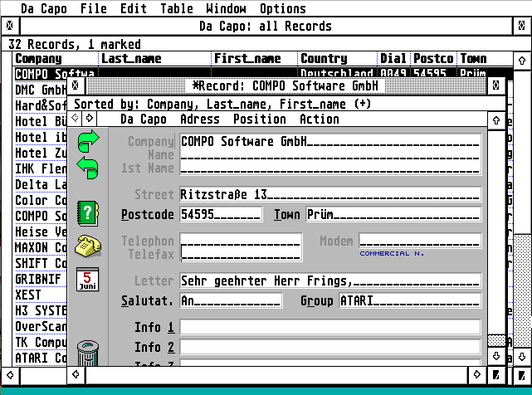The image size is (532, 395).
Task: Click the green back arrow icon
Action: point(88,168)
